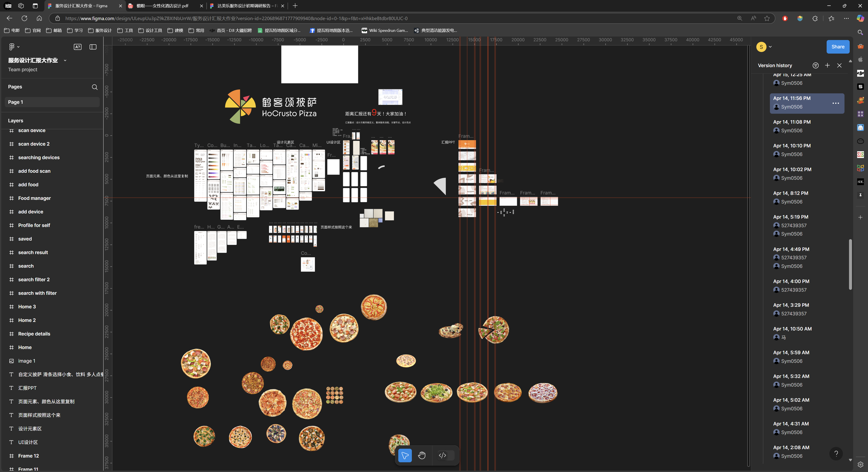Add sidebar app with plus icon
Viewport: 868px width, 472px height.
(x=860, y=217)
